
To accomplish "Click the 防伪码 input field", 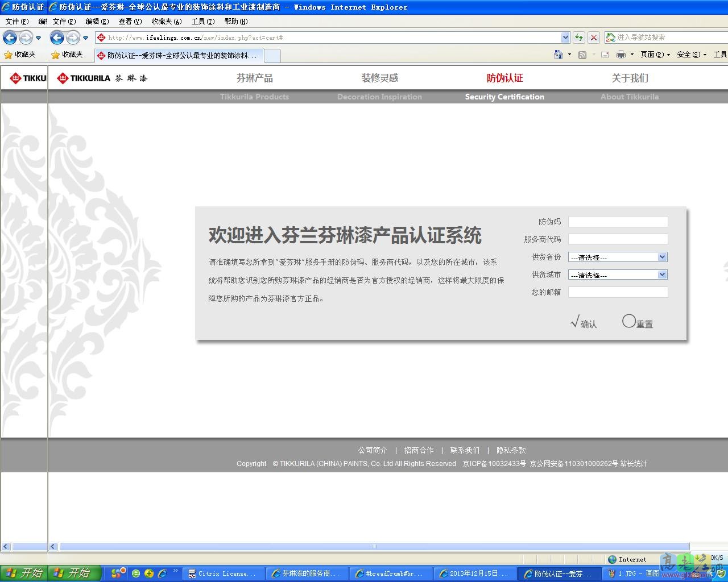I will 618,222.
